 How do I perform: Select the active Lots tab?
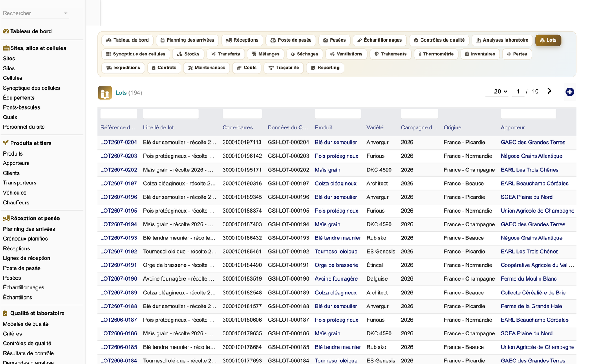click(x=548, y=40)
